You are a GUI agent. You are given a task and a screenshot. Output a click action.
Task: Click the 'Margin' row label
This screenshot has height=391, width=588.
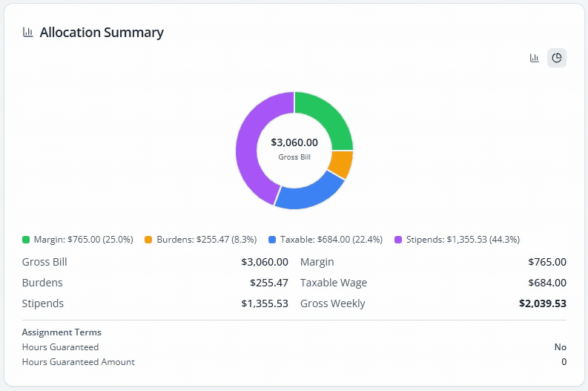[x=317, y=262]
